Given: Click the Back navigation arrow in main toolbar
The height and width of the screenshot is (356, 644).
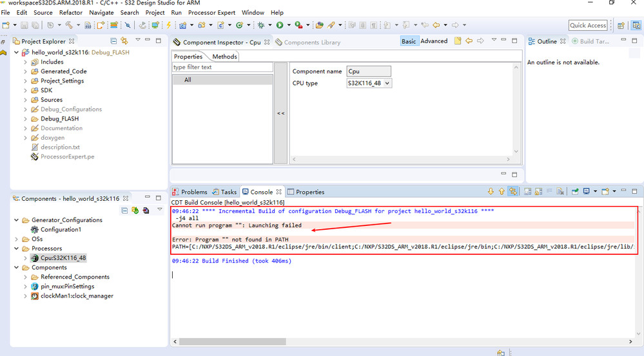Looking at the screenshot, I should coord(436,25).
